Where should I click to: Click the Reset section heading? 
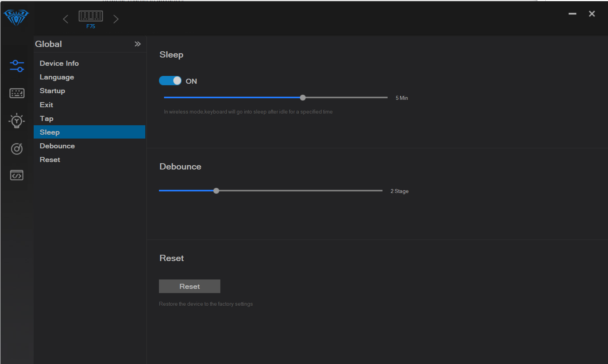coord(171,258)
